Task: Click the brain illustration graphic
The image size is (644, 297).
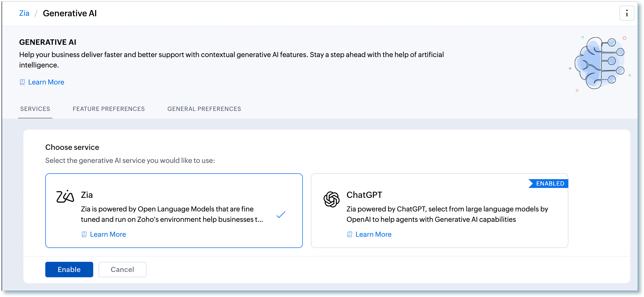Action: (600, 63)
